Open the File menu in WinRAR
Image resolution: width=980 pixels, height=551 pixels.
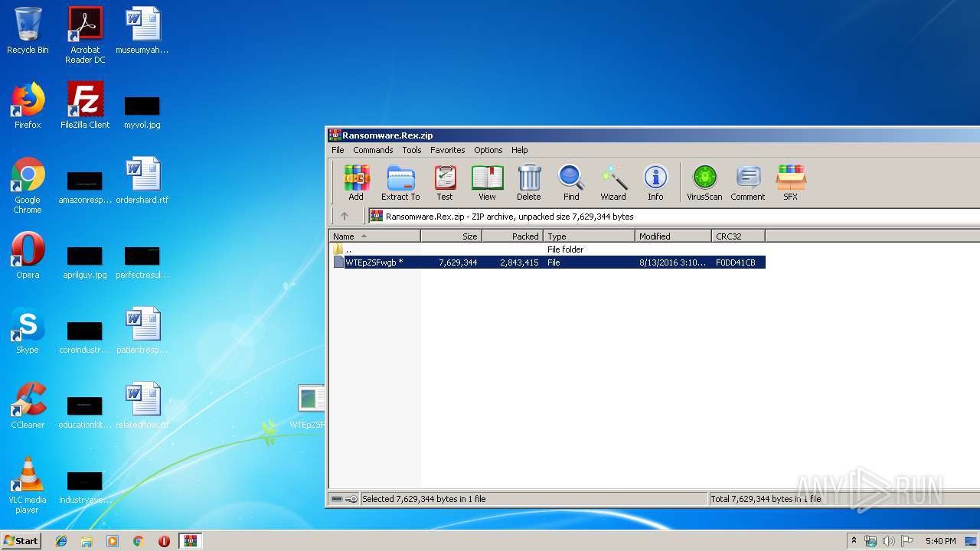pyautogui.click(x=338, y=150)
